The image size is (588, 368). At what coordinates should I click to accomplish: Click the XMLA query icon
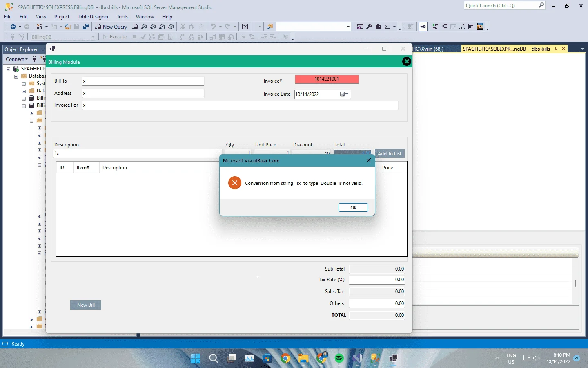click(x=162, y=27)
